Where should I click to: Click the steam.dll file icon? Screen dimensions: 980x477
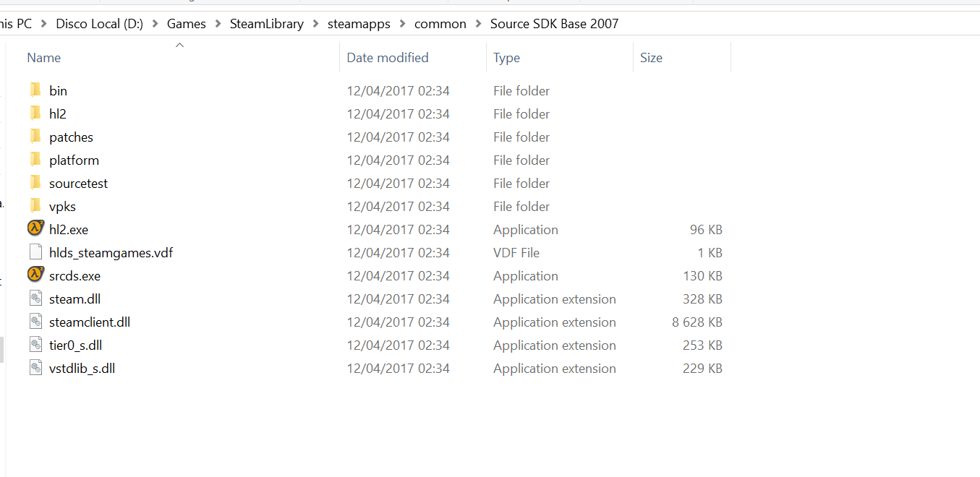(x=35, y=298)
